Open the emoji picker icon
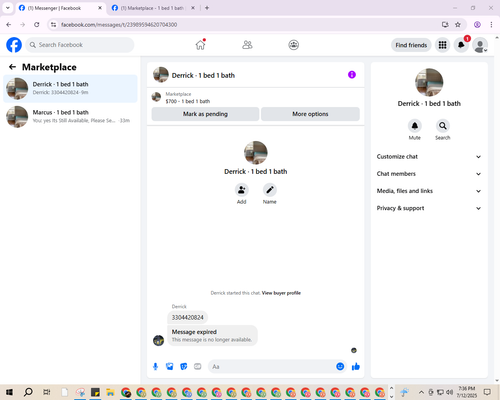Image resolution: width=500 pixels, height=400 pixels. coord(340,367)
